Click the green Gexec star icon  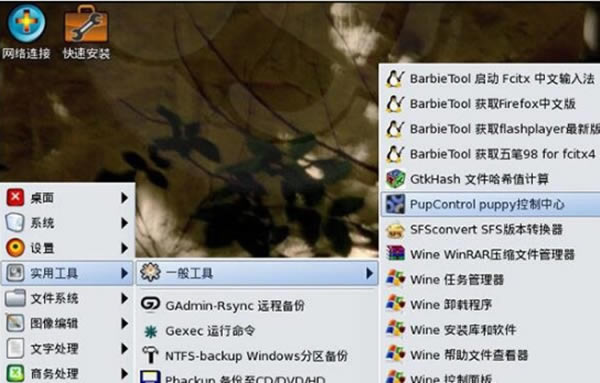coord(150,331)
